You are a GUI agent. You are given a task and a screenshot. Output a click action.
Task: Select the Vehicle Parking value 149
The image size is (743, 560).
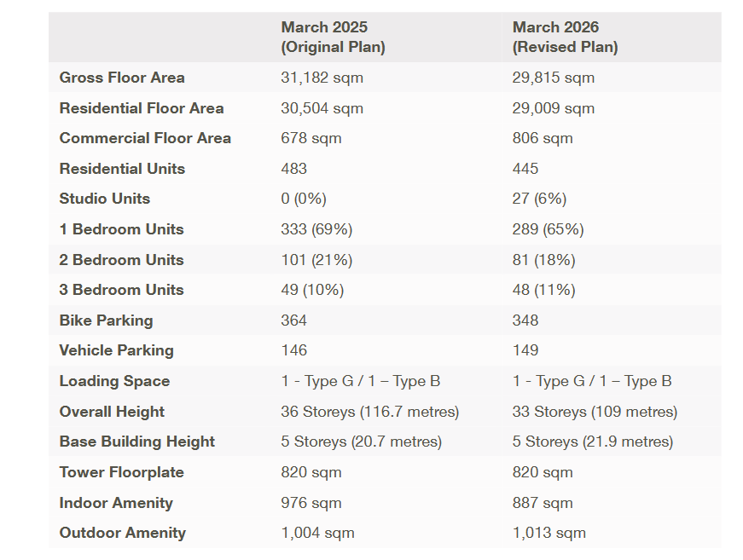click(x=525, y=350)
